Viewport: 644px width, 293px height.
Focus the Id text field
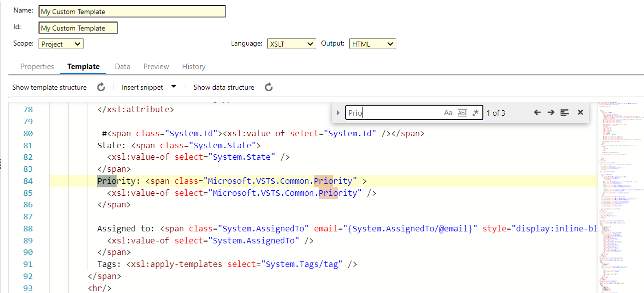78,28
